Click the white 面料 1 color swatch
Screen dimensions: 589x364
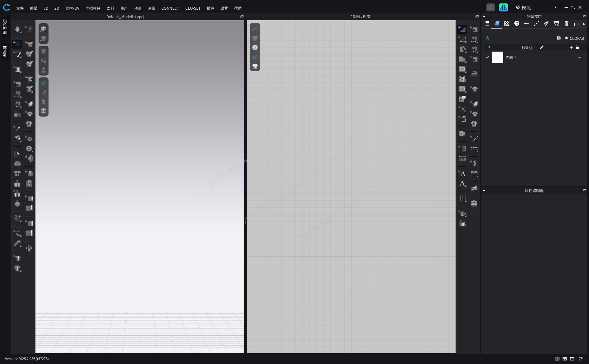click(x=497, y=58)
